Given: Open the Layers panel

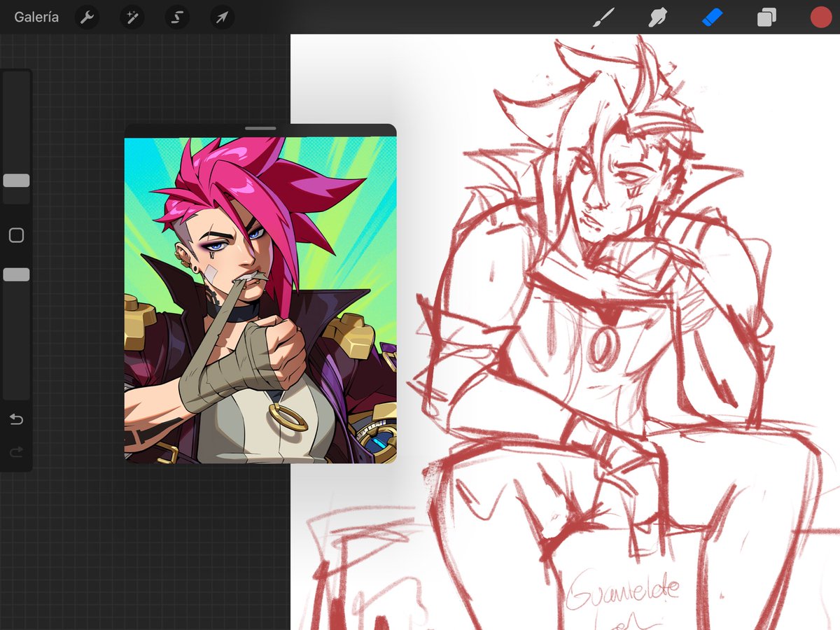Looking at the screenshot, I should (766, 17).
